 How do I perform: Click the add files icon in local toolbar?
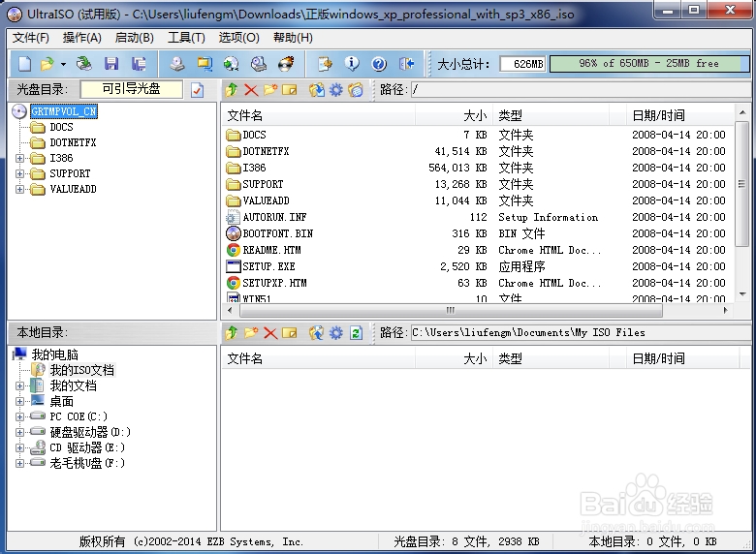317,333
